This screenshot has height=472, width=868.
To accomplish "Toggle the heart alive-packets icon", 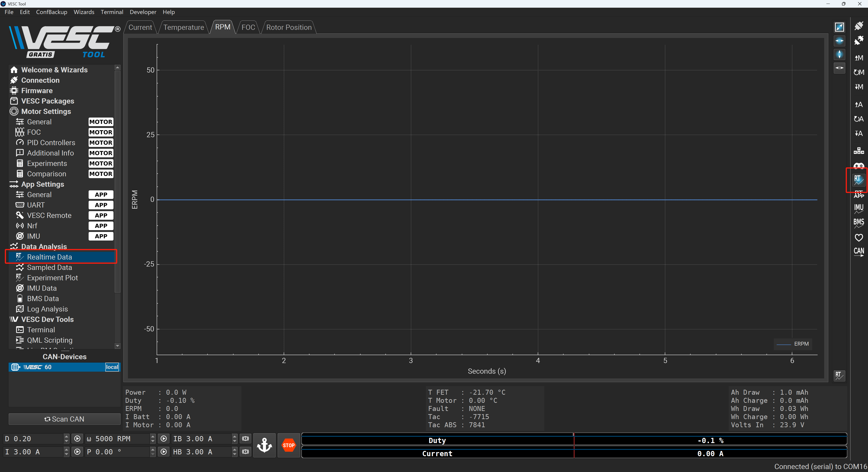I will [859, 238].
